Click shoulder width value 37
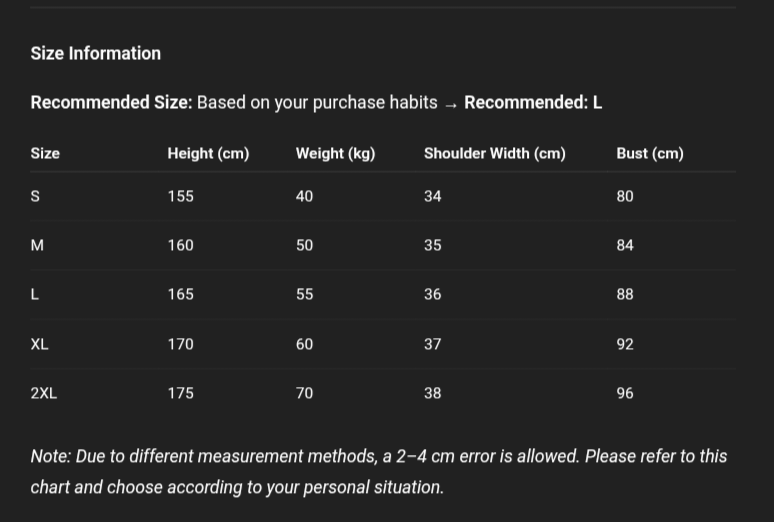The width and height of the screenshot is (774, 522). pos(432,345)
